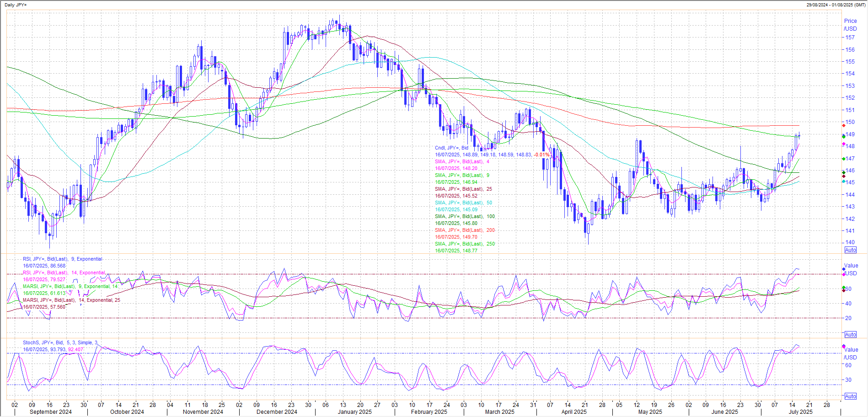Click the 'Cndl, JPY=, Bid' legend label

(451, 148)
